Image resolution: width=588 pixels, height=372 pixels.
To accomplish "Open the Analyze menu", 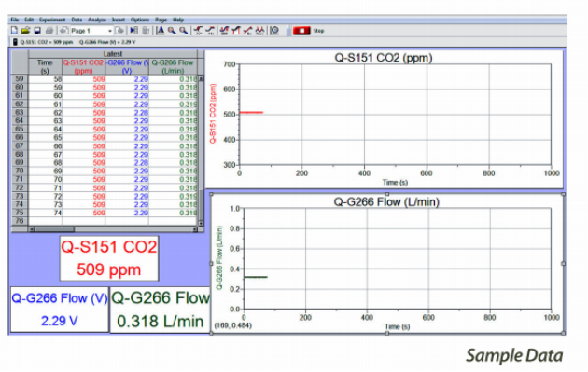I will pos(97,20).
